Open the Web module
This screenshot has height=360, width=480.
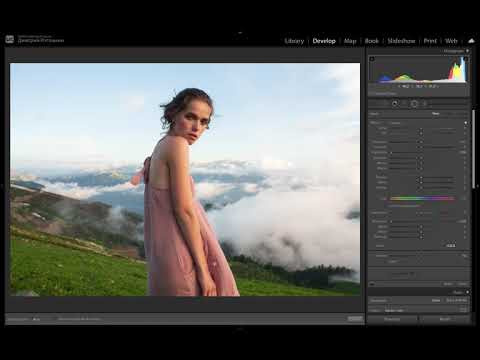click(451, 41)
